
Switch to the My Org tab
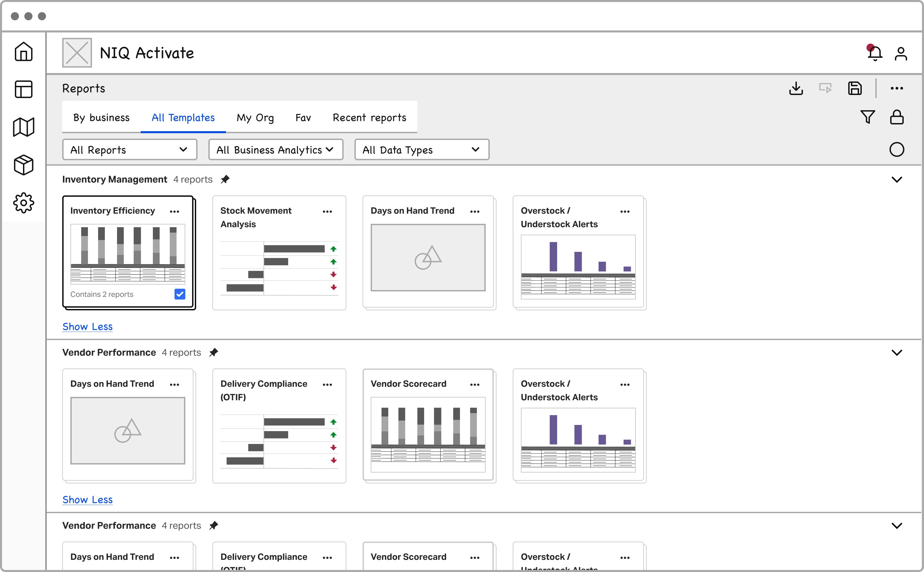click(255, 118)
